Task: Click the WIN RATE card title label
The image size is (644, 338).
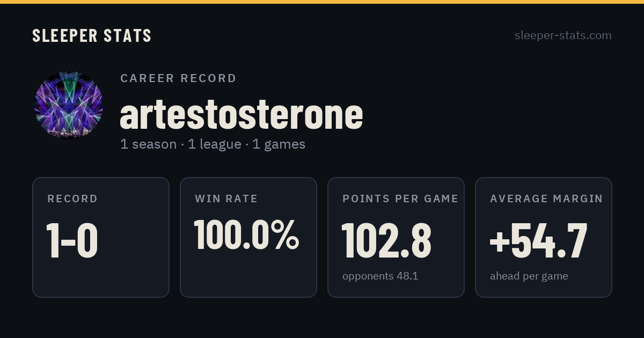Action: click(226, 199)
